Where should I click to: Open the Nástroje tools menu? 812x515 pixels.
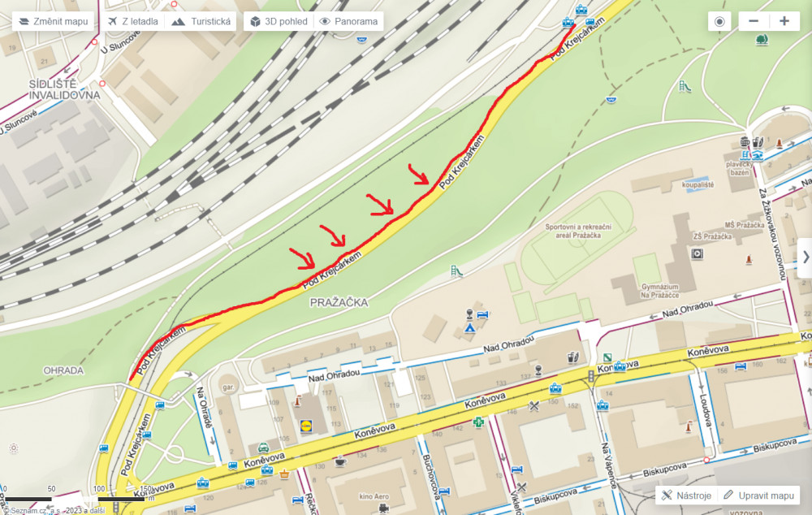coord(686,496)
